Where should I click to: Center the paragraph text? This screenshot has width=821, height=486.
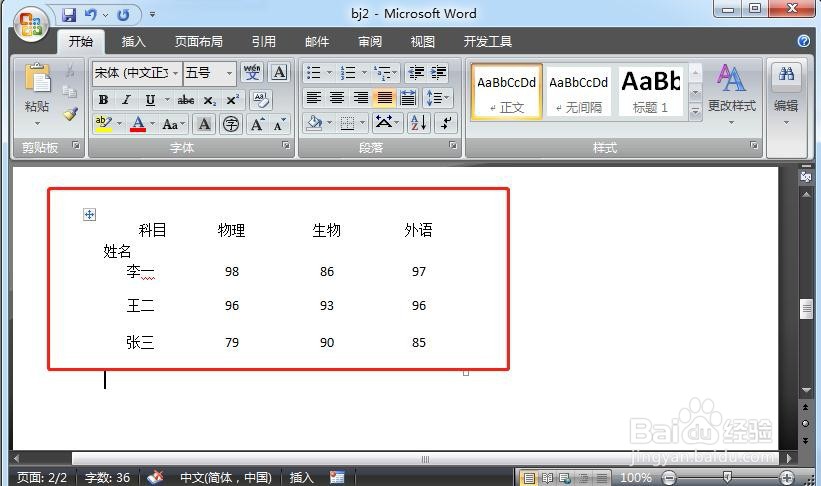tap(337, 97)
